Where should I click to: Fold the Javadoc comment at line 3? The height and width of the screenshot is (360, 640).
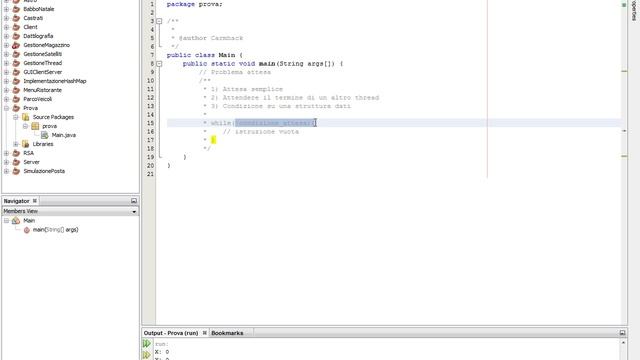159,21
